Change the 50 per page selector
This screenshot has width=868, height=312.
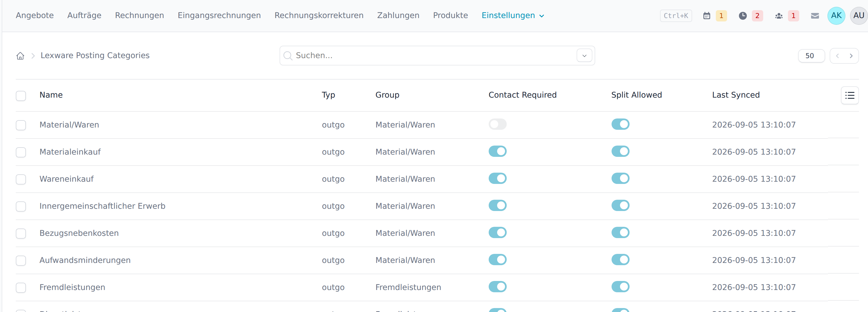[811, 56]
